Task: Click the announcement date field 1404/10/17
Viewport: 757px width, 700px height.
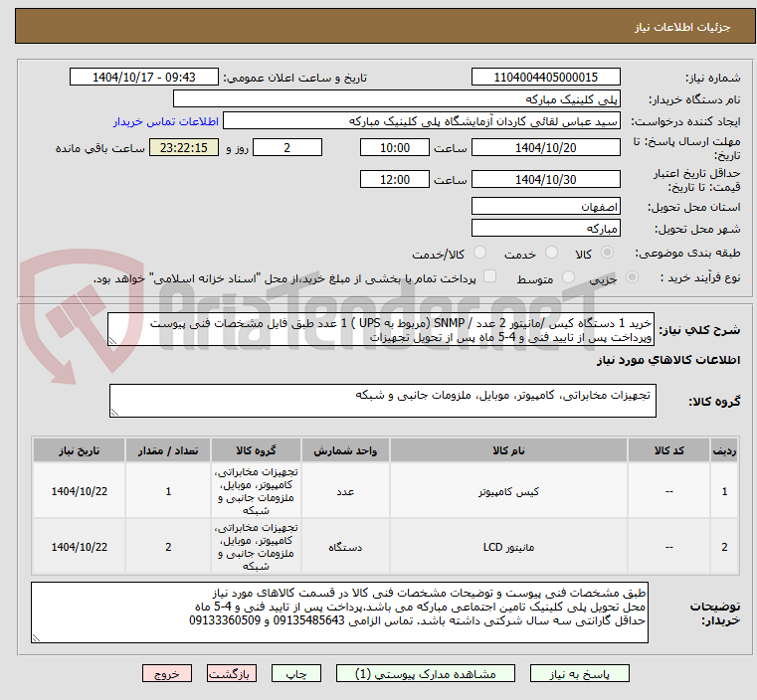Action: [144, 77]
